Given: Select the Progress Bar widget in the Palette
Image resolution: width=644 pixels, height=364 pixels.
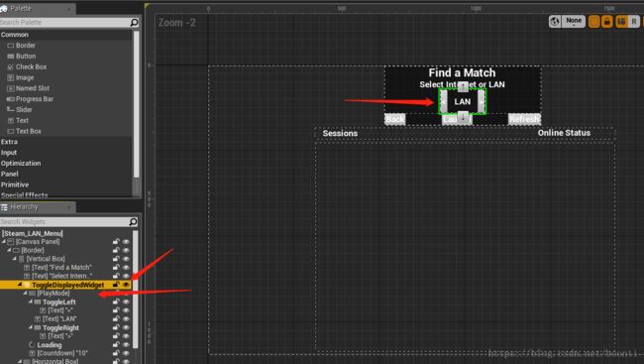Looking at the screenshot, I should (35, 99).
